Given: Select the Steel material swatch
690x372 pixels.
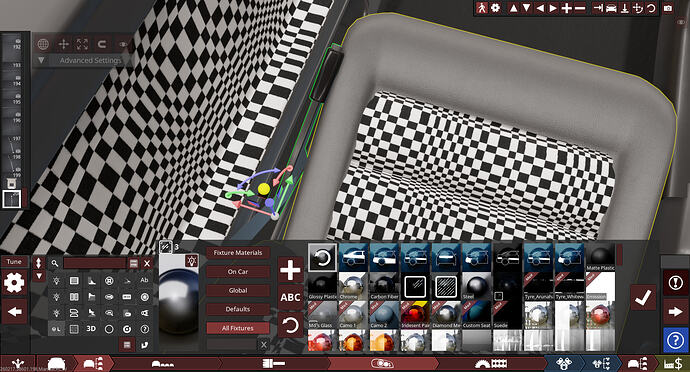Looking at the screenshot, I should click(476, 286).
